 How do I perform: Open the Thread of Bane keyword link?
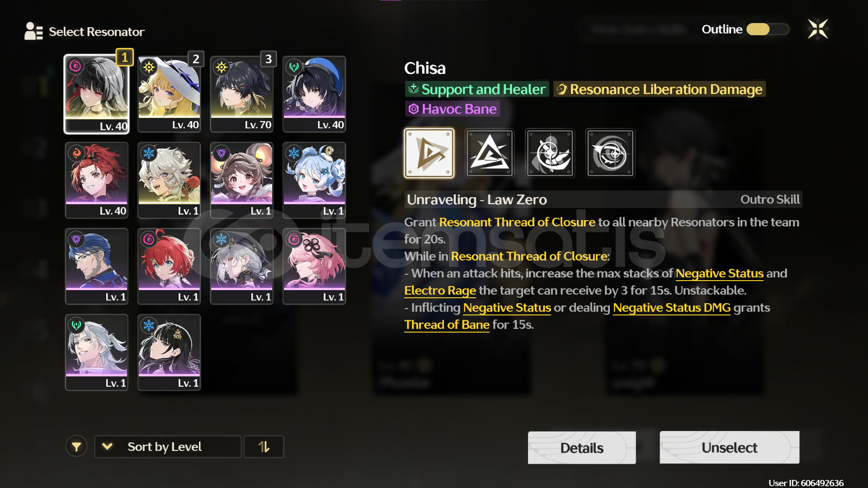click(x=447, y=324)
